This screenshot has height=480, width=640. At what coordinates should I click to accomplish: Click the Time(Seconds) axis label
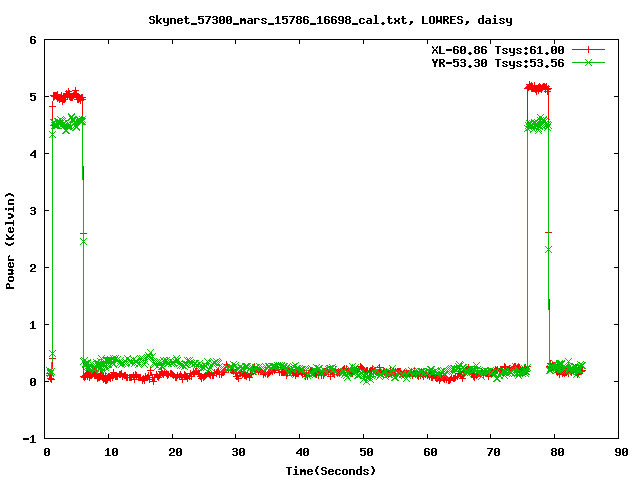tap(330, 471)
